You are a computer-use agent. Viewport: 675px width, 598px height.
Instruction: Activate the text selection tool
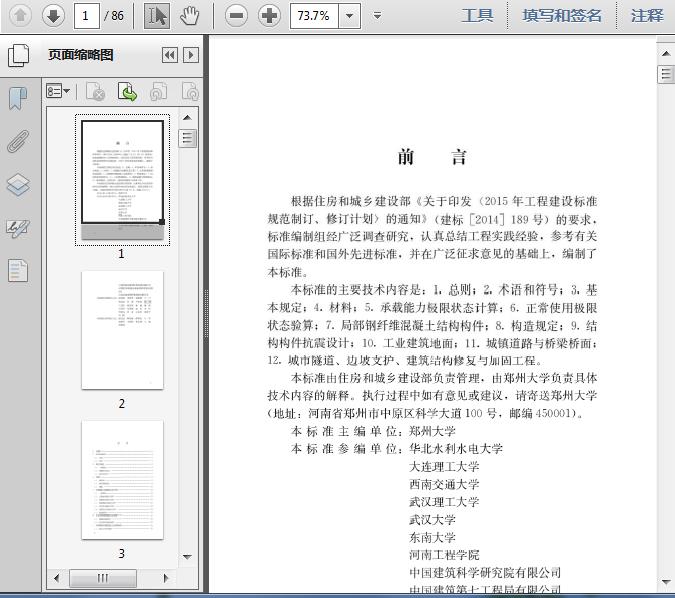click(x=157, y=15)
